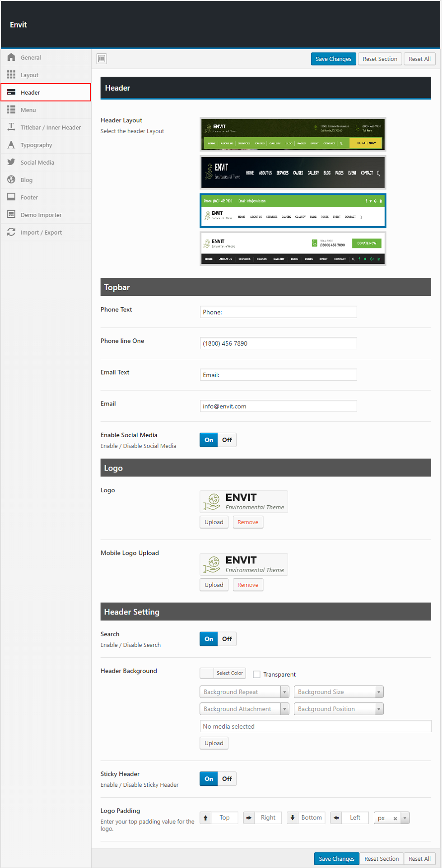Go to Titlebar / Inner Header section
The image size is (442, 868).
tap(50, 128)
